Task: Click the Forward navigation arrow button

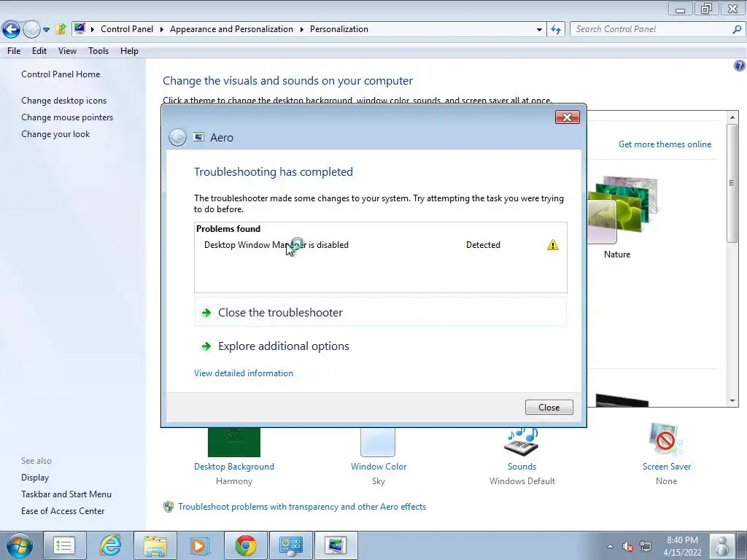Action: coord(31,29)
